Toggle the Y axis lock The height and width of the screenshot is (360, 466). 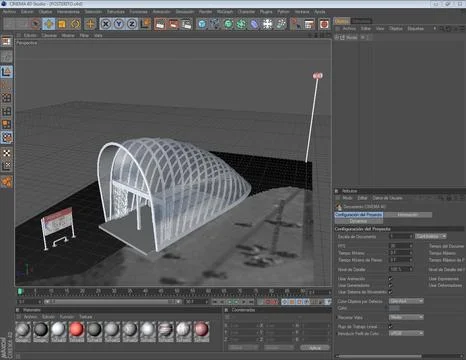(119, 24)
